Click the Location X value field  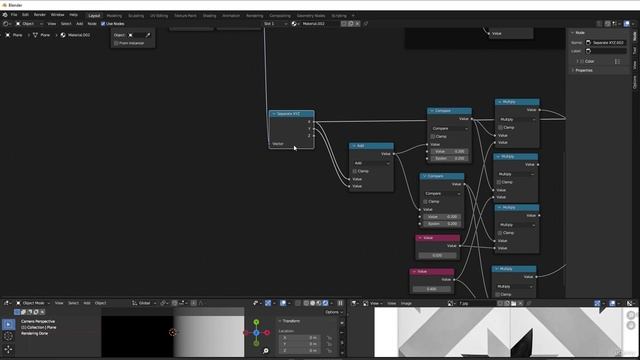pyautogui.click(x=300, y=338)
